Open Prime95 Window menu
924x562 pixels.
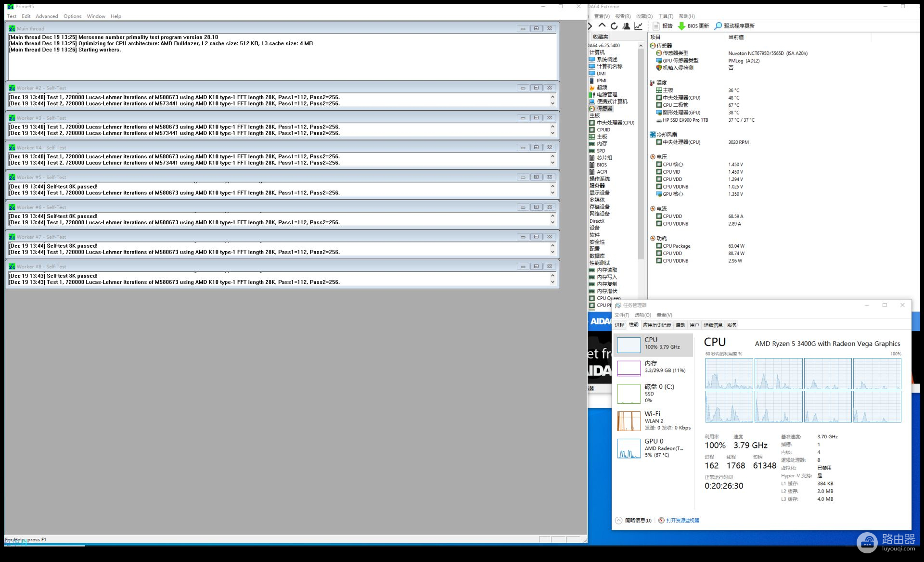(x=96, y=16)
